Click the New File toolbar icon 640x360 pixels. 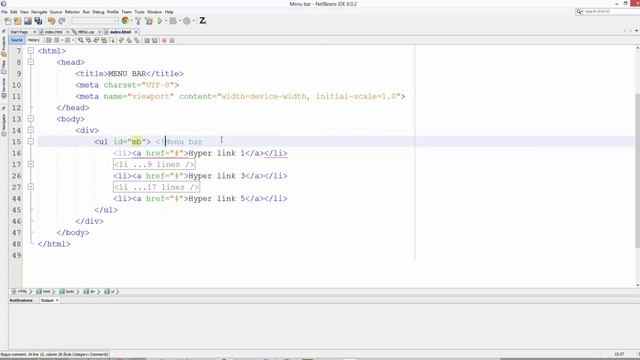pos(8,21)
